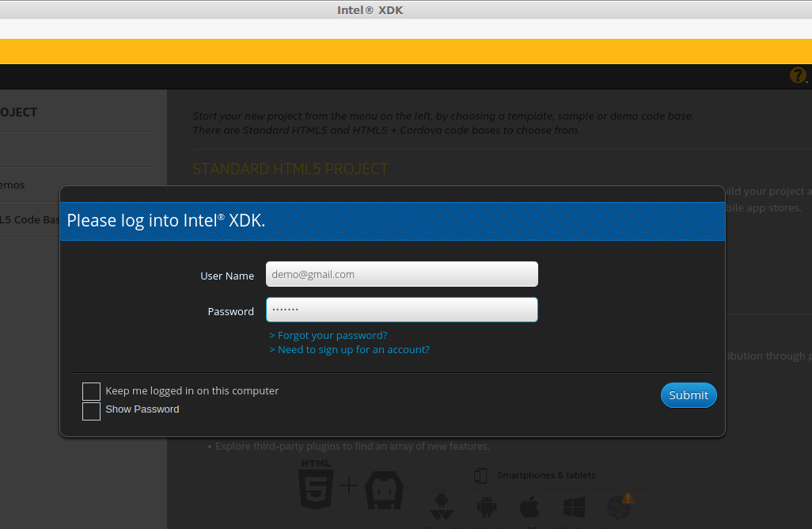Click the warning-badged platform icon
The height and width of the screenshot is (529, 812).
click(620, 506)
